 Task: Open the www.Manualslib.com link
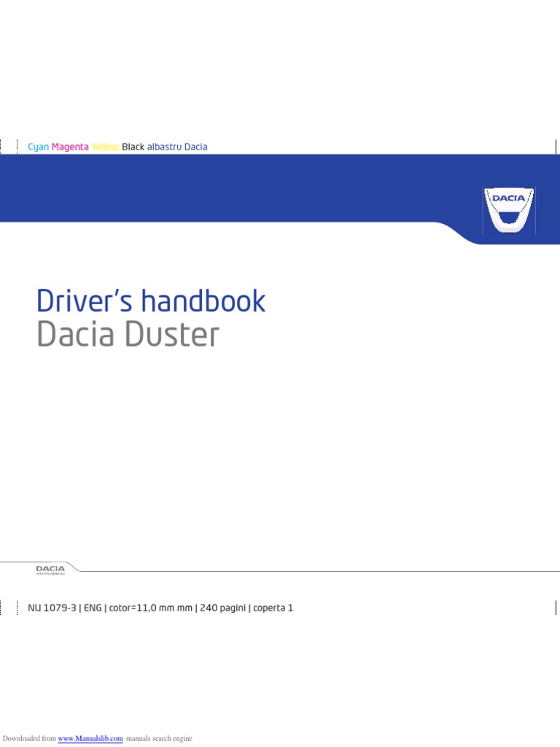click(x=90, y=738)
